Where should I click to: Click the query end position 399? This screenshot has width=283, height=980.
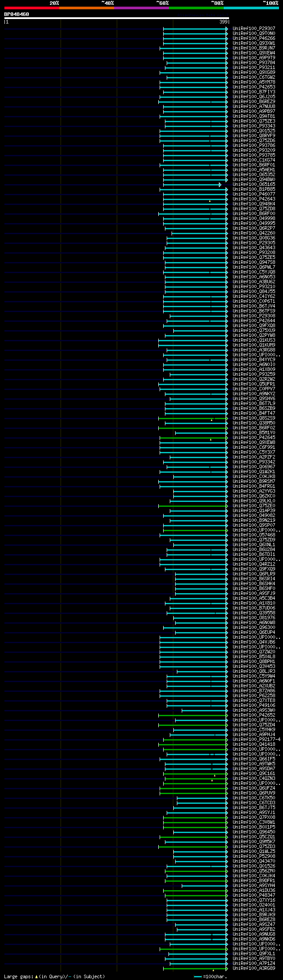pos(223,22)
